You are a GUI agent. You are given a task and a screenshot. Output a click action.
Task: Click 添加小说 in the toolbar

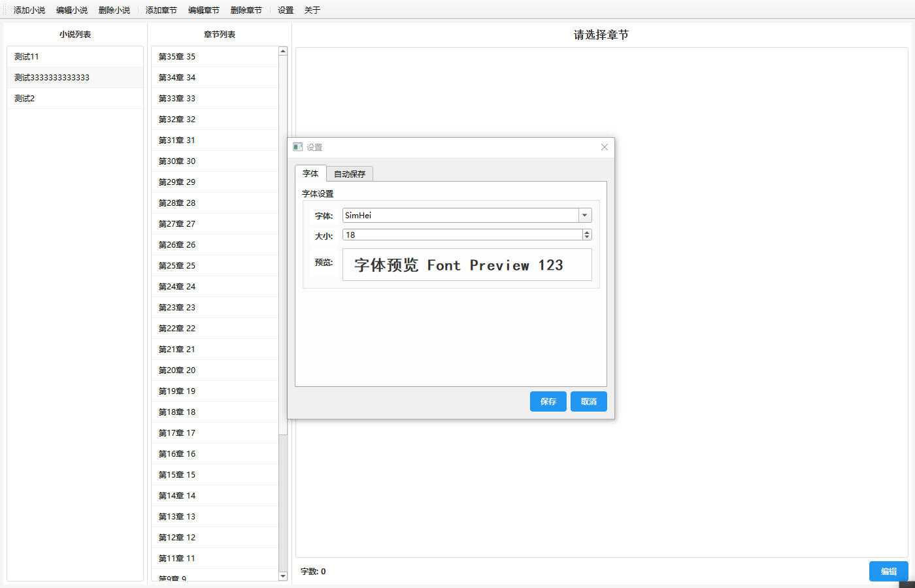(29, 10)
